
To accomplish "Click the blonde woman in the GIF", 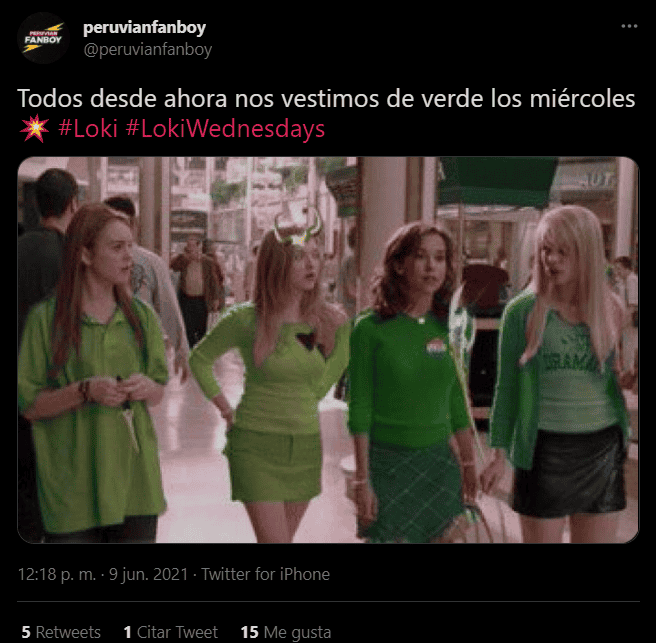I will [x=563, y=368].
